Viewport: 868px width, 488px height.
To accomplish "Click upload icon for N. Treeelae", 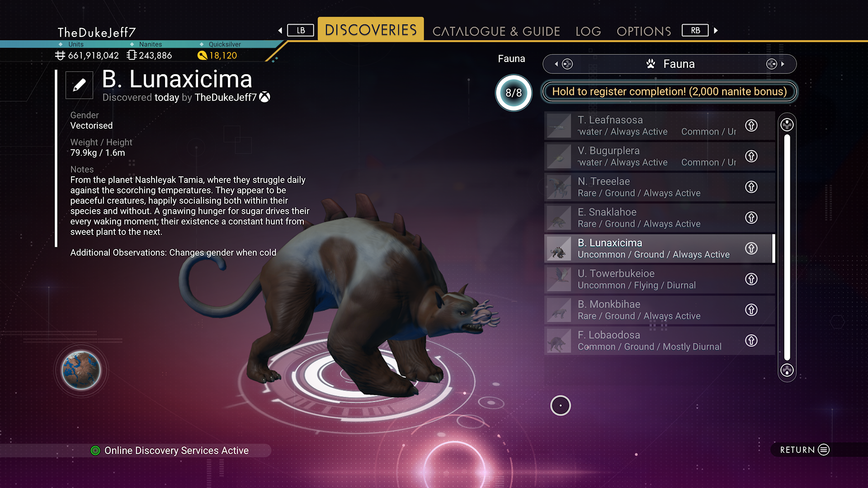I will point(751,187).
